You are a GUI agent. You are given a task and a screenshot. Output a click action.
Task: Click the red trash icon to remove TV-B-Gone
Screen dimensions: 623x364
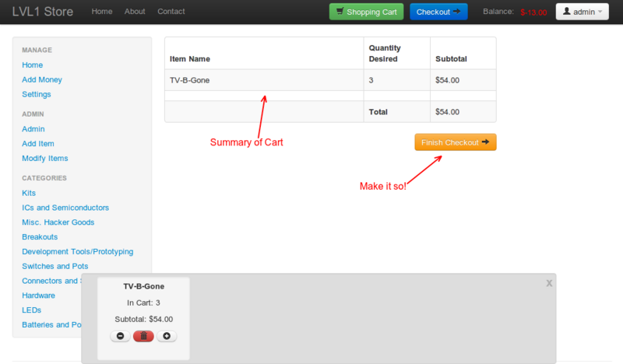[x=143, y=336]
